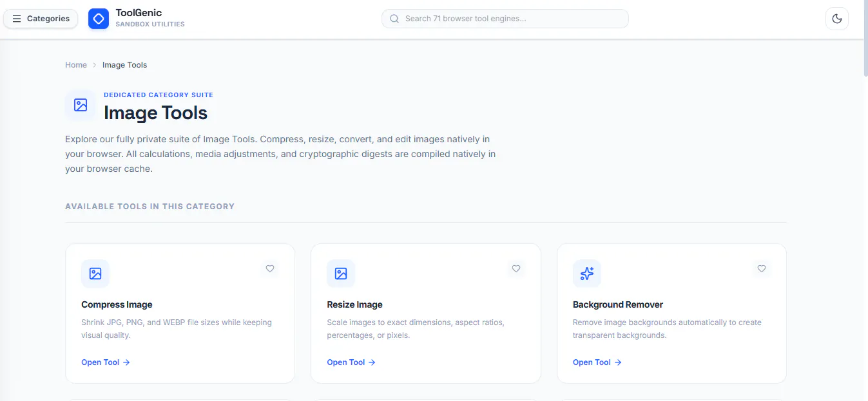Click the 'Available Tools in This Category' heading

(149, 207)
